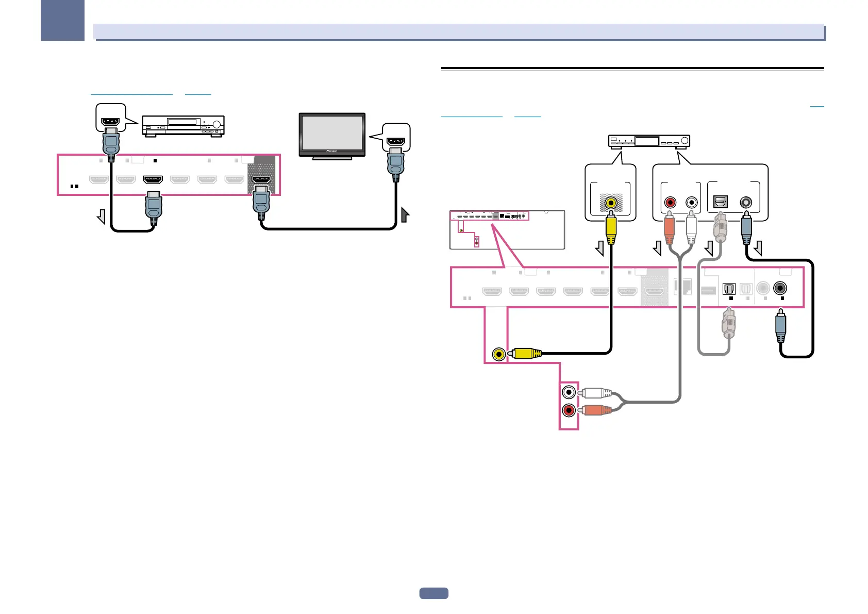Select yellow video jack in the player callout
The image size is (868, 614).
[x=611, y=203]
